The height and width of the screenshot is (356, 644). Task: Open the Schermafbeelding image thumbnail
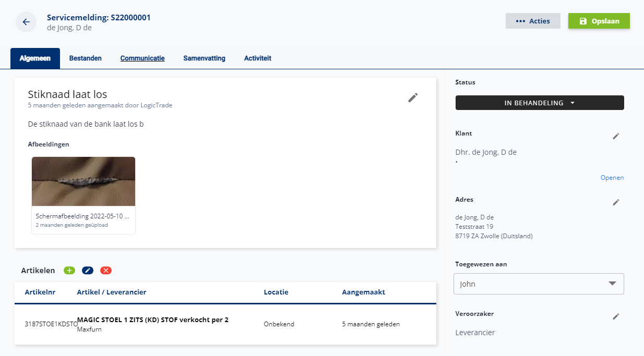tap(84, 182)
